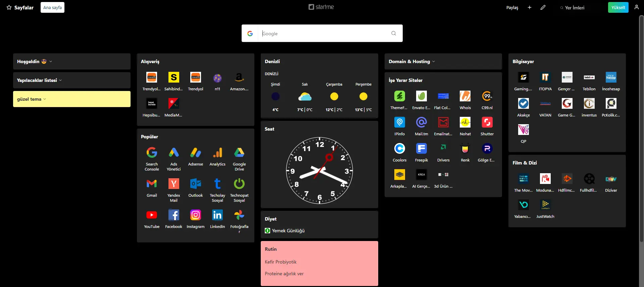Open Google Search Console bookmark

152,153
